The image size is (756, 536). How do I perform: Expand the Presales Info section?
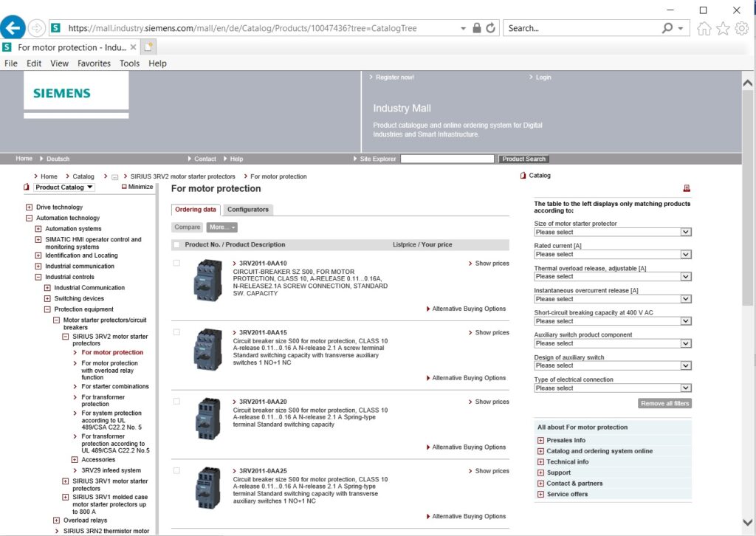click(540, 440)
